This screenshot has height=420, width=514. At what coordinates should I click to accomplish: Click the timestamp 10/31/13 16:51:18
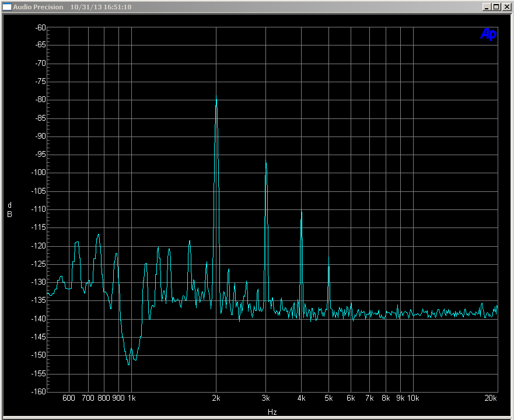pyautogui.click(x=101, y=7)
